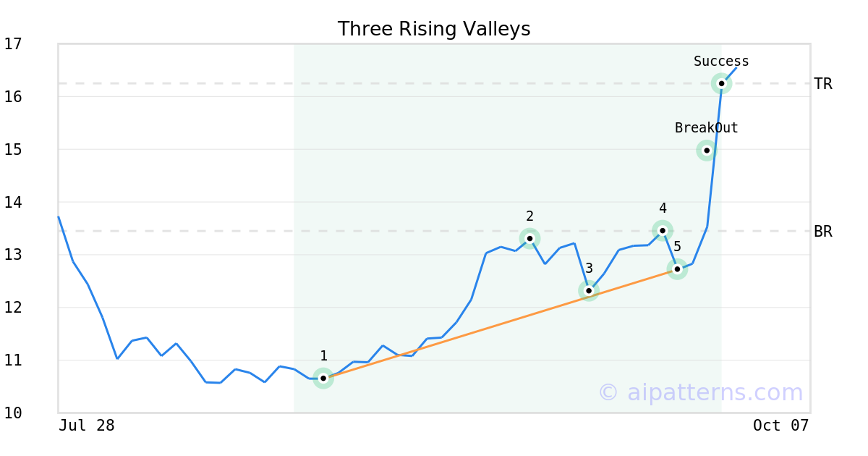868x456 pixels.
Task: Click the 14 value on the price axis
Action: point(13,202)
